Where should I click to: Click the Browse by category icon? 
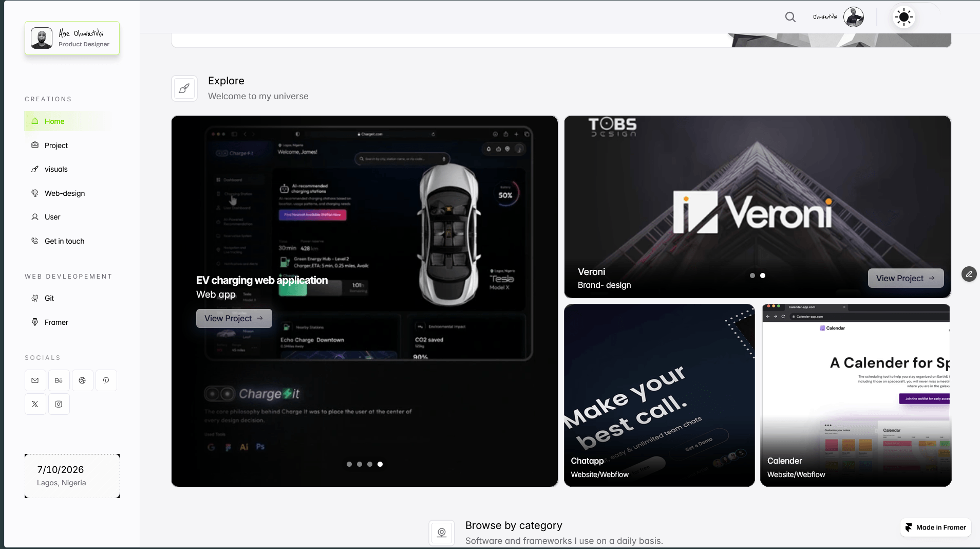coord(442,533)
